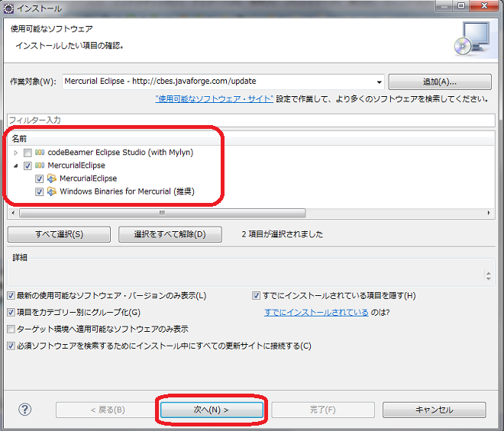The width and height of the screenshot is (504, 431).
Task: Click the 追加(A)... button
Action: click(440, 82)
